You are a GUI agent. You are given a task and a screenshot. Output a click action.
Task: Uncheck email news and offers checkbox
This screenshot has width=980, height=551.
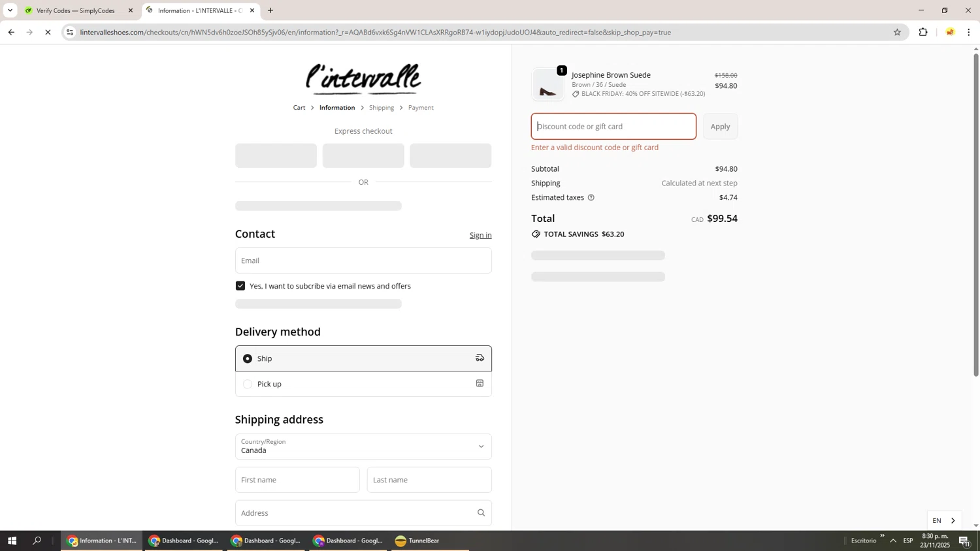(x=240, y=286)
